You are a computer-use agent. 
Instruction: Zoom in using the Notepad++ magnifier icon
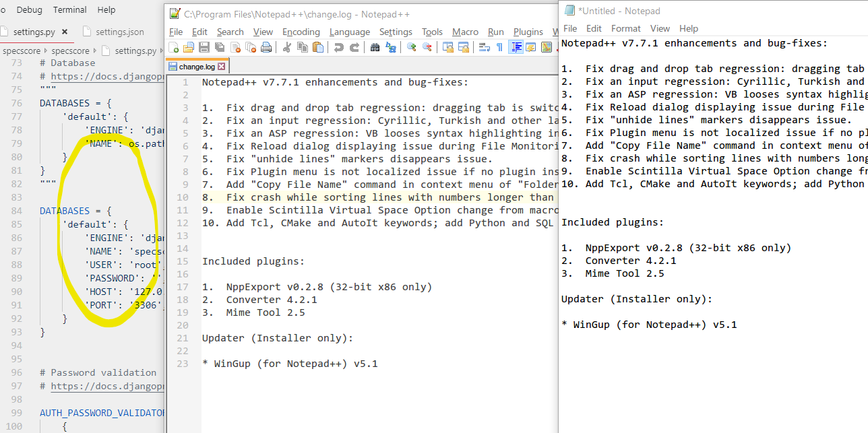coord(411,47)
